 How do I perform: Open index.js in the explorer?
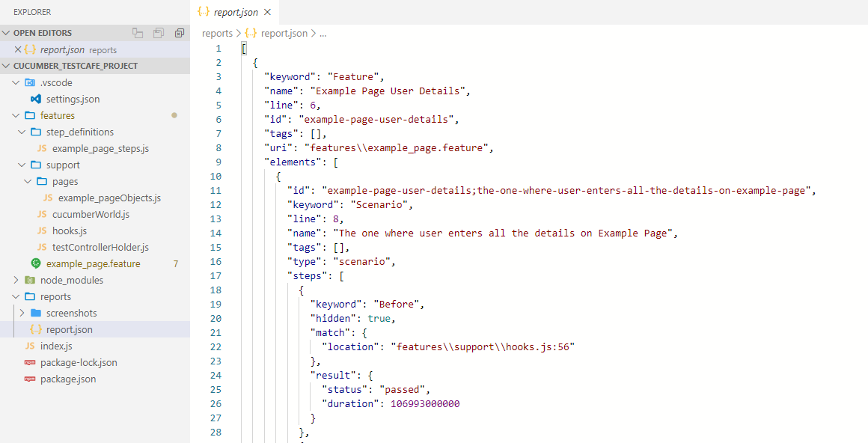[x=56, y=346]
